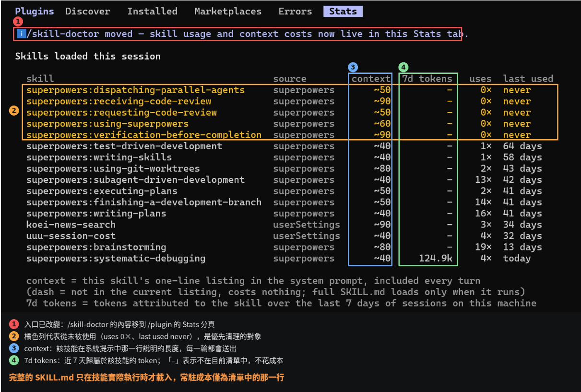
Task: Click the blue info icon before /skill-doctor
Action: pos(21,34)
